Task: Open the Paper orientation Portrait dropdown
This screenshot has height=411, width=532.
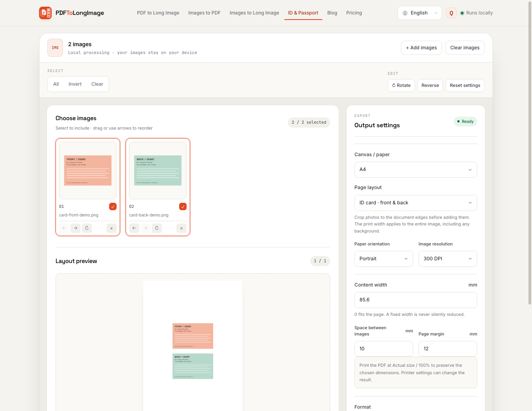Action: 384,259
